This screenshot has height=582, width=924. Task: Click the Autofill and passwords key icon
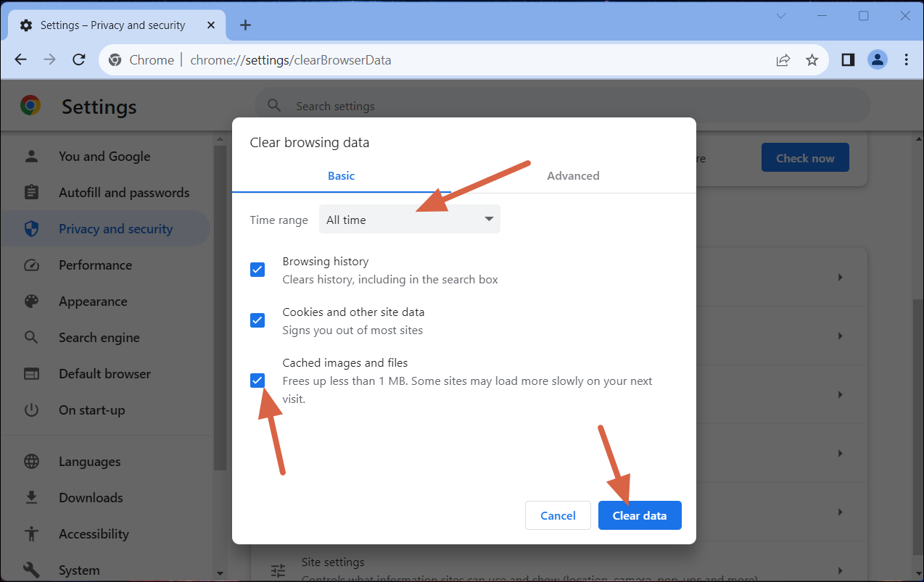(x=32, y=192)
